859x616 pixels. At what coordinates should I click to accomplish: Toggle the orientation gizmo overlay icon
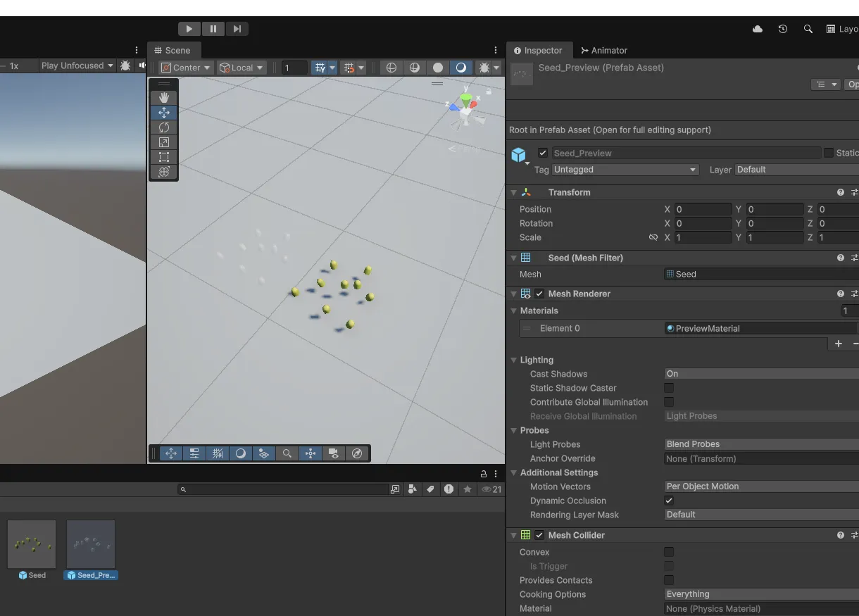(x=311, y=453)
